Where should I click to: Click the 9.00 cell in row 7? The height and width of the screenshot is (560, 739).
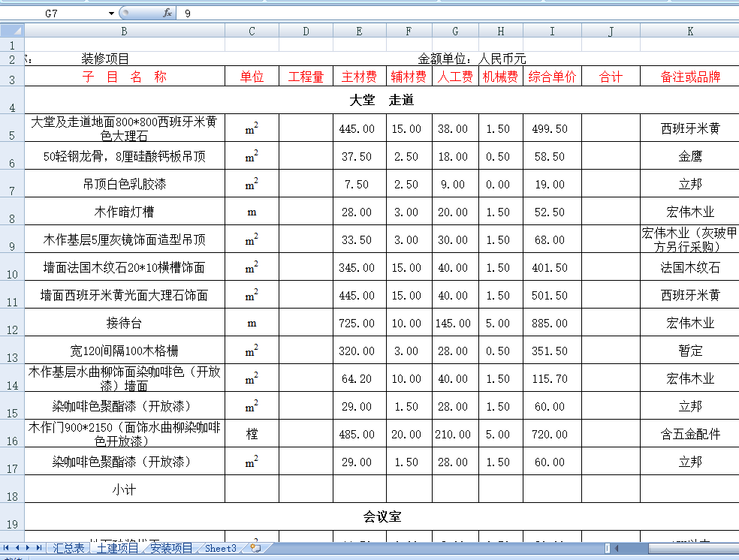(455, 184)
